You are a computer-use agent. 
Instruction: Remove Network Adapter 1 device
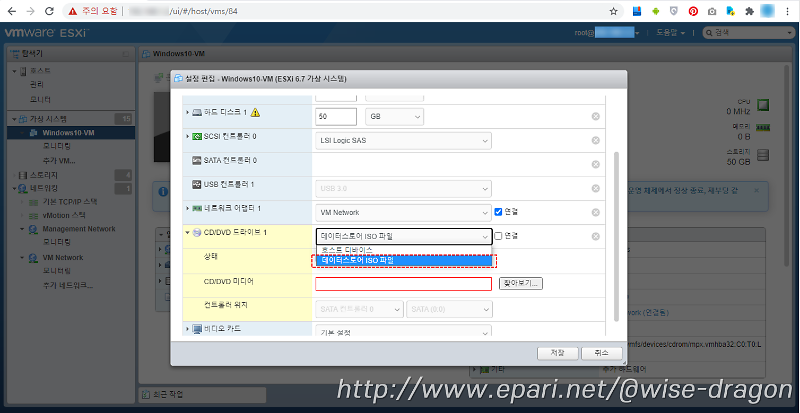[x=595, y=212]
